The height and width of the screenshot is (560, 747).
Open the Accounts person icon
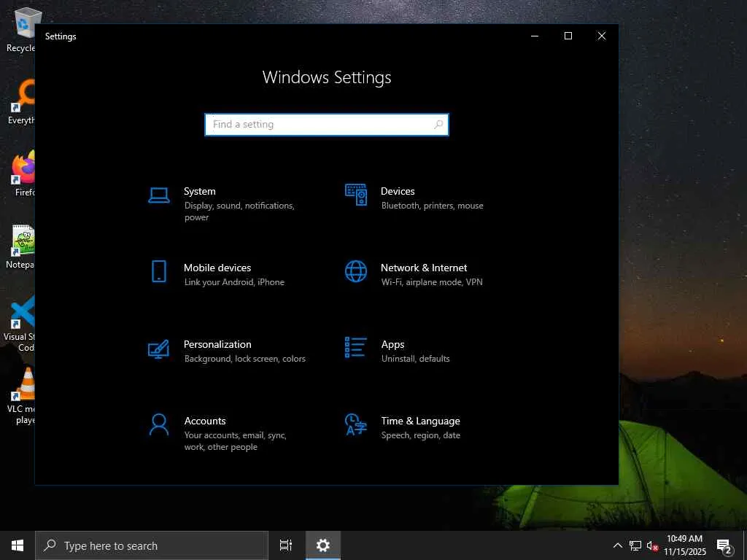[x=158, y=424]
